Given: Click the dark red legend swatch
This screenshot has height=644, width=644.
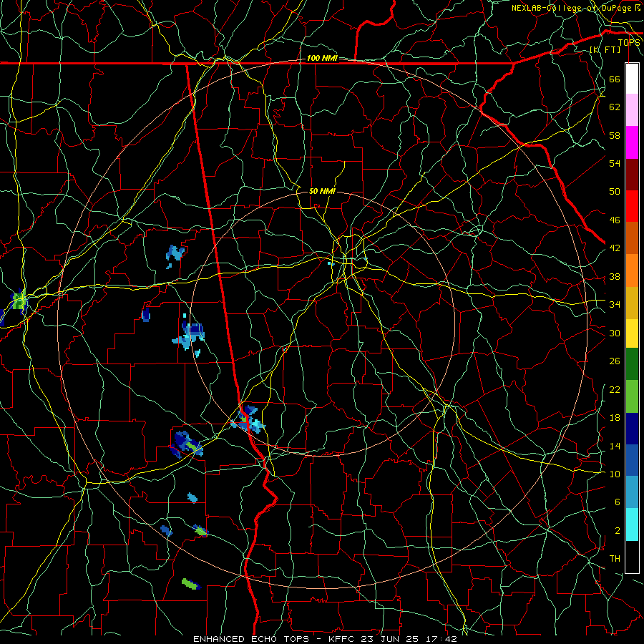Looking at the screenshot, I should coord(632,174).
